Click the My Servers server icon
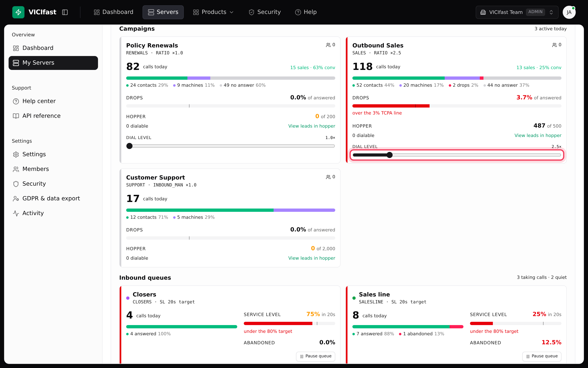The width and height of the screenshot is (588, 368). click(16, 63)
